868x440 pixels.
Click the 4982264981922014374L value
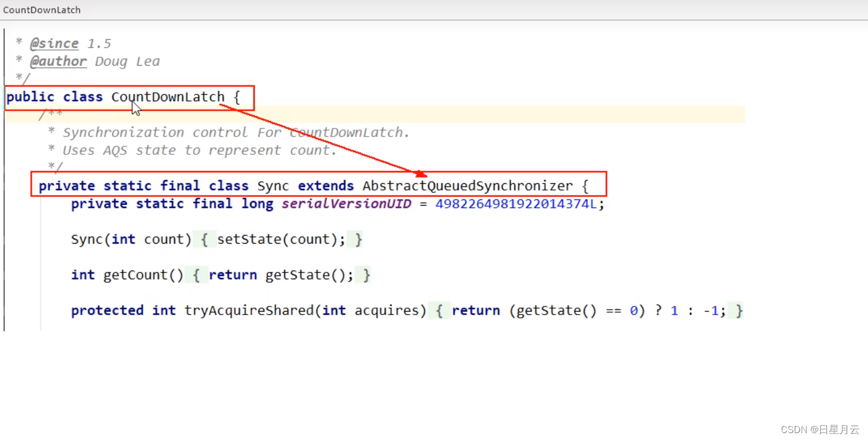516,204
